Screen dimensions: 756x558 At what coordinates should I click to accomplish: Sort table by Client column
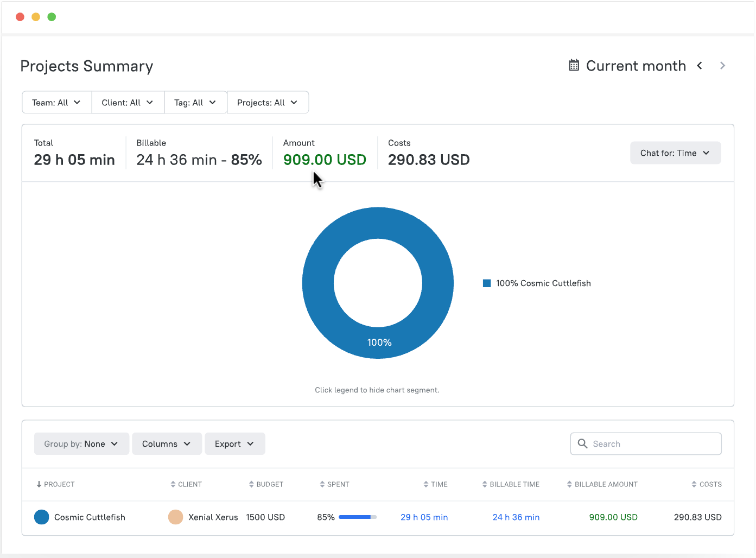186,484
